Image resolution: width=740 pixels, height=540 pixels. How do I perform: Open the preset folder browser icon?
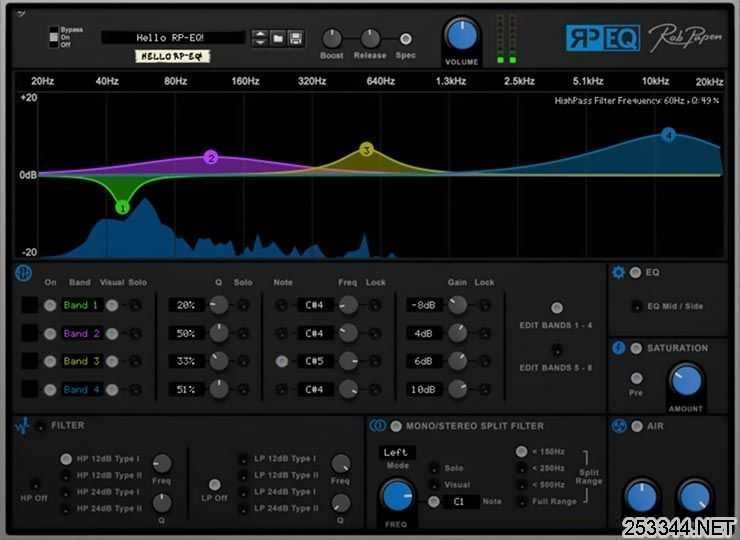278,38
